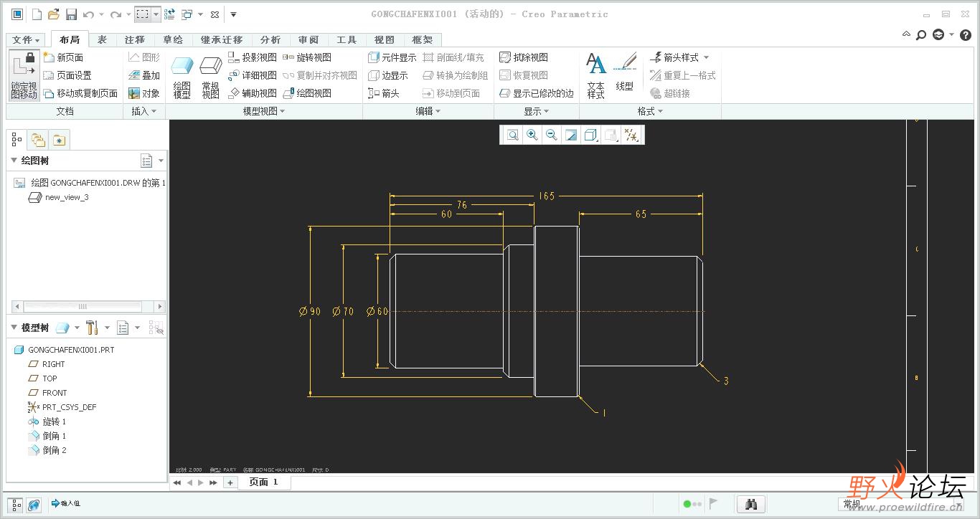Save the drawing with the floppy icon

[x=71, y=14]
